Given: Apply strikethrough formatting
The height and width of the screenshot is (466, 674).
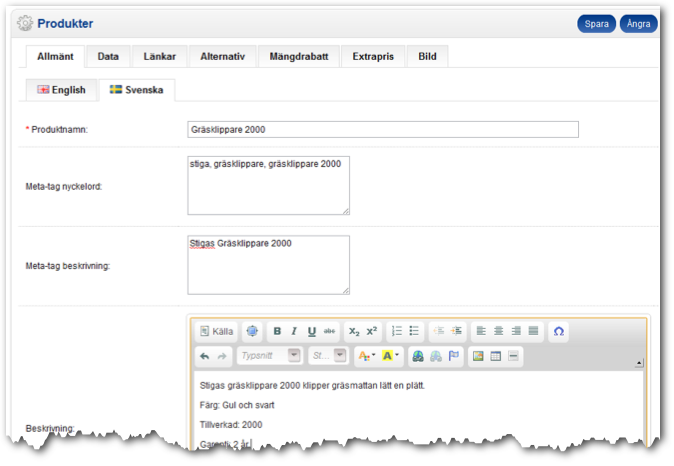Looking at the screenshot, I should [329, 331].
